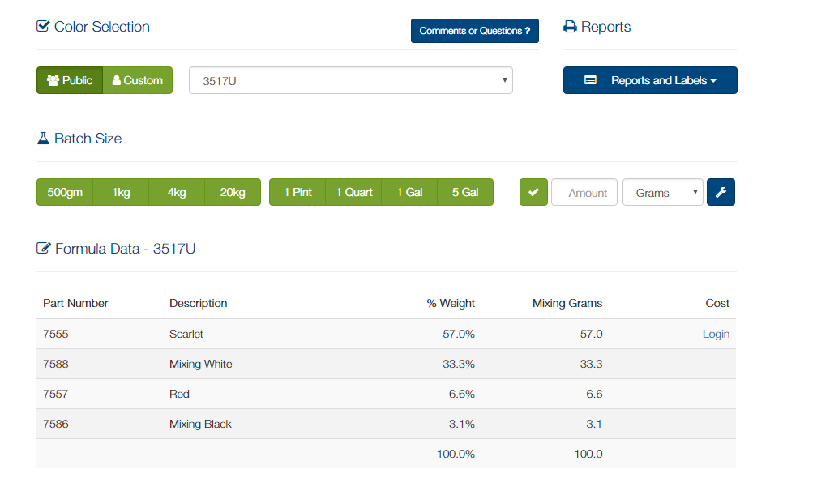Click the flask icon beside Batch Size
The image size is (830, 504).
click(x=44, y=139)
